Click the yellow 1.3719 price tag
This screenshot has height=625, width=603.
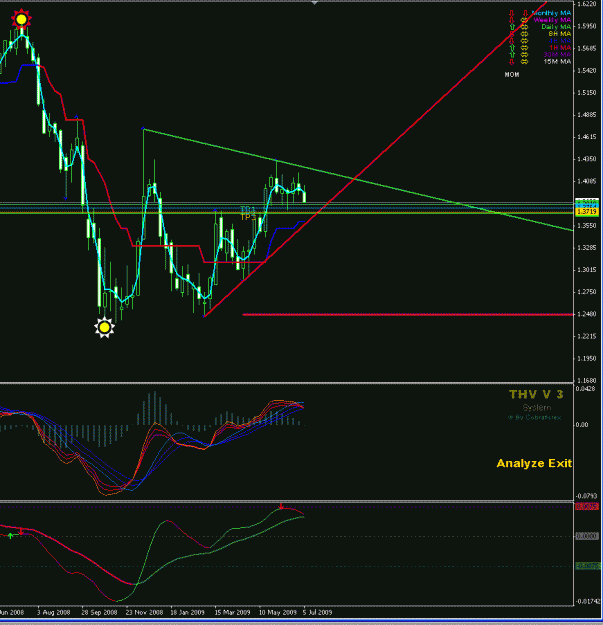tap(587, 212)
